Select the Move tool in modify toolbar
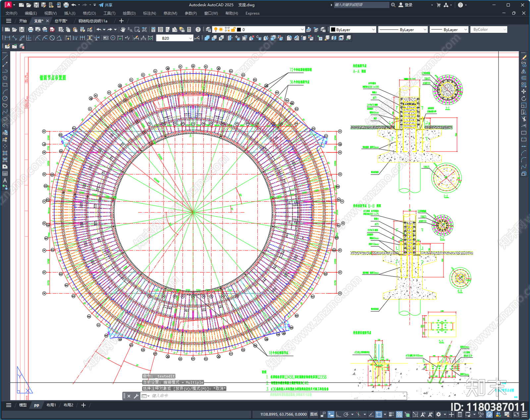530x420 pixels. 524,91
